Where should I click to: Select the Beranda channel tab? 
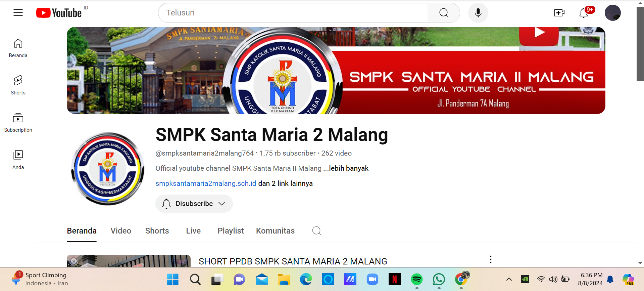point(82,231)
